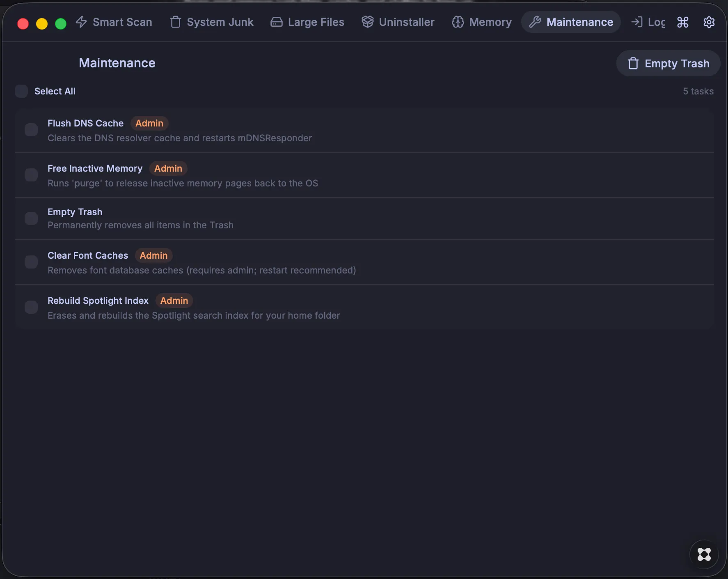Click the trash icon in Empty Trash button
The height and width of the screenshot is (579, 728).
633,63
